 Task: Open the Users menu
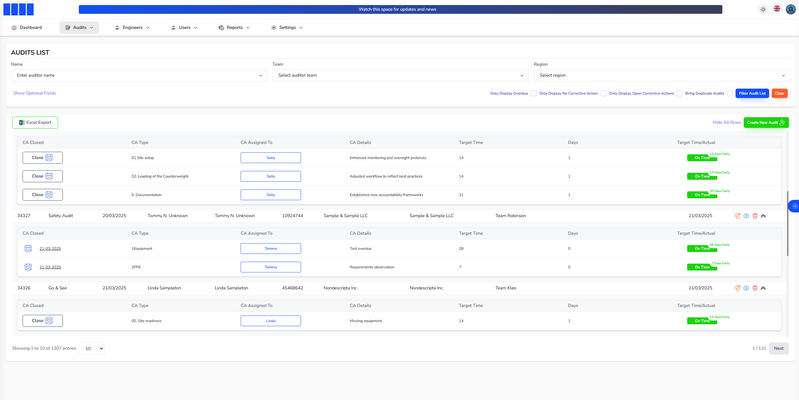coord(184,28)
